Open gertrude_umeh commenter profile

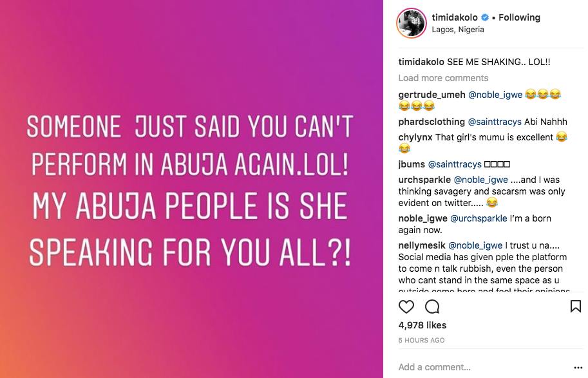click(432, 94)
